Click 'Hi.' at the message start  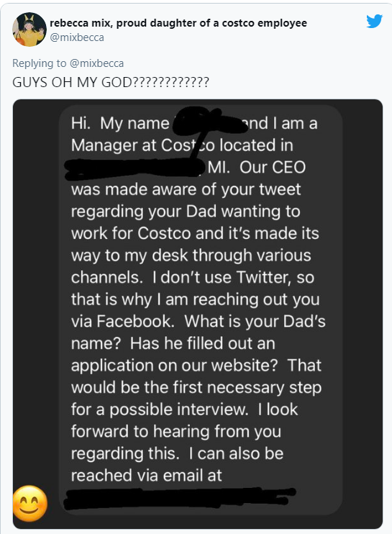click(x=81, y=123)
